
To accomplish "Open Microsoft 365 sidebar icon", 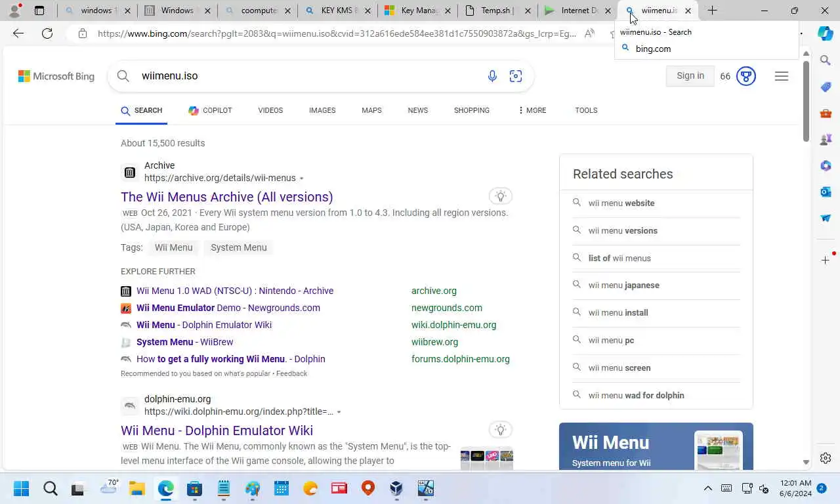I will pyautogui.click(x=826, y=165).
